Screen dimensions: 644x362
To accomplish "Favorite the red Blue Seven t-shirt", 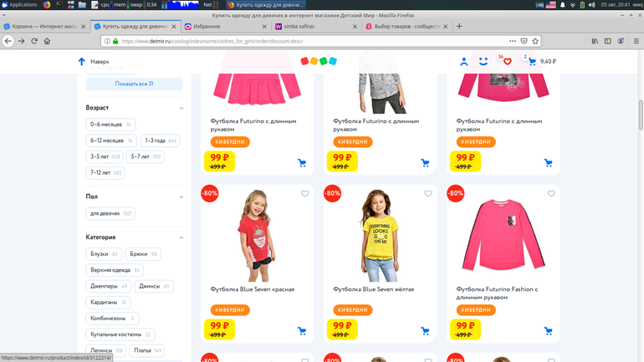I will tap(305, 194).
